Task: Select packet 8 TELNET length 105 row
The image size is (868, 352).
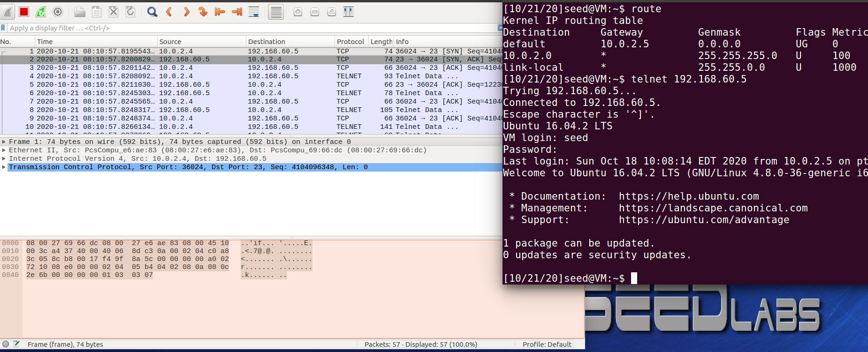Action: [251, 110]
